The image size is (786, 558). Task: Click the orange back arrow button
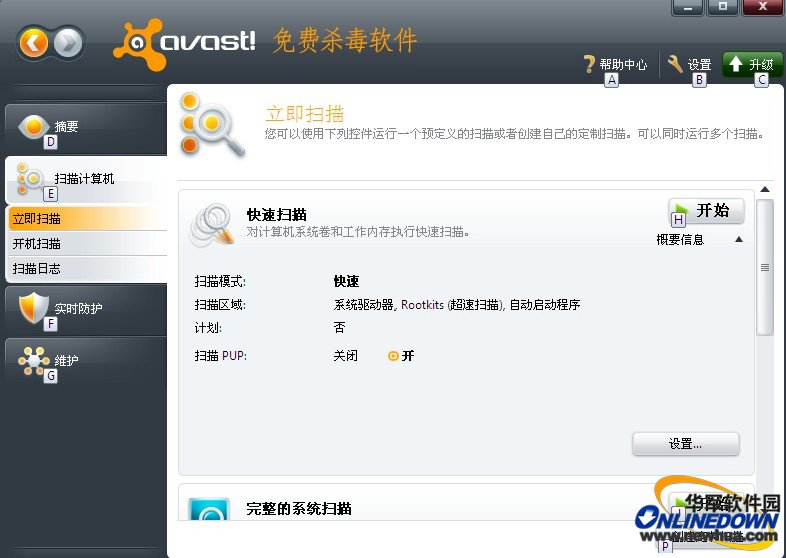click(34, 43)
